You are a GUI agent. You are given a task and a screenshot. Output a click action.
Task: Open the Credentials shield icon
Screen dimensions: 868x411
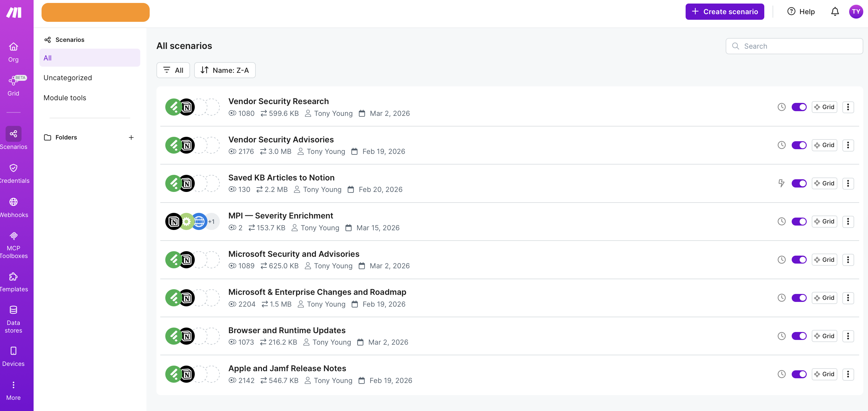pyautogui.click(x=14, y=168)
